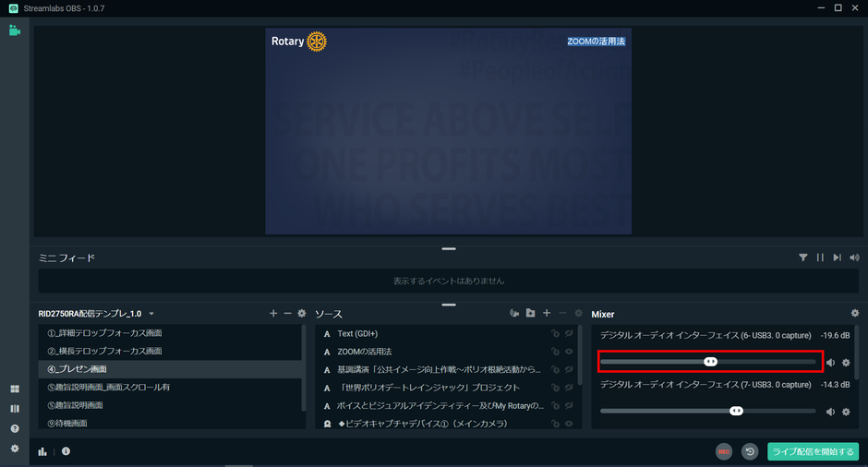Select ボイスとビジュアルアイデンティティー及びMy Rotary source
The image size is (868, 467).
click(446, 405)
